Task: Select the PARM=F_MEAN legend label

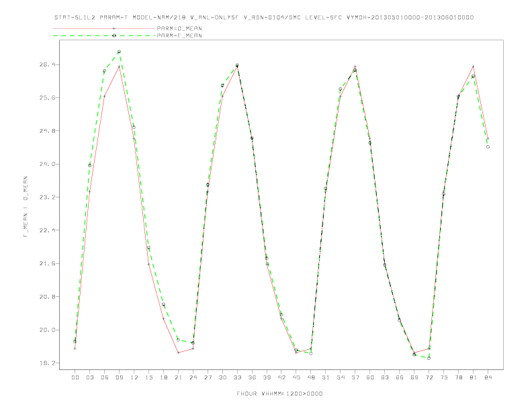Action: coord(179,36)
